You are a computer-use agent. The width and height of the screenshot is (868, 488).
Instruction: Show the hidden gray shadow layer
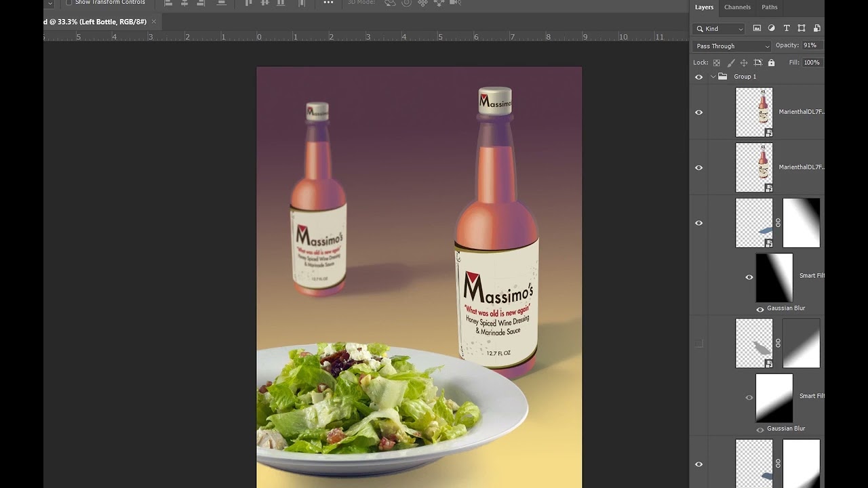coord(699,344)
